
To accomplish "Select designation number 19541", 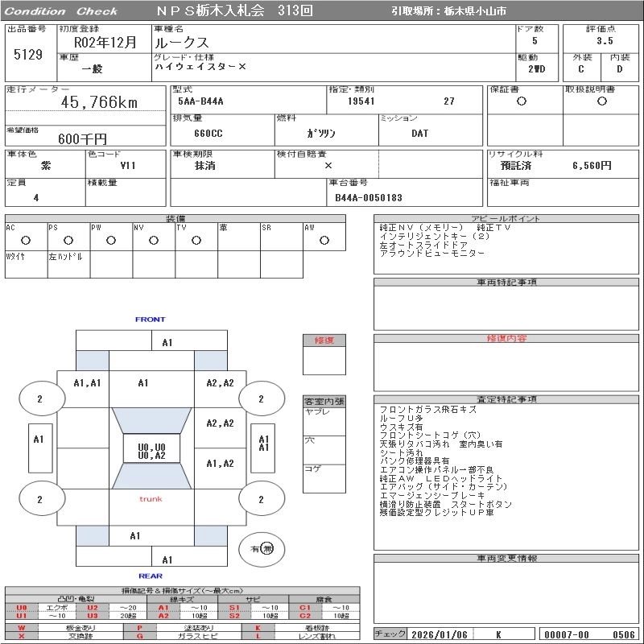I will point(361,101).
